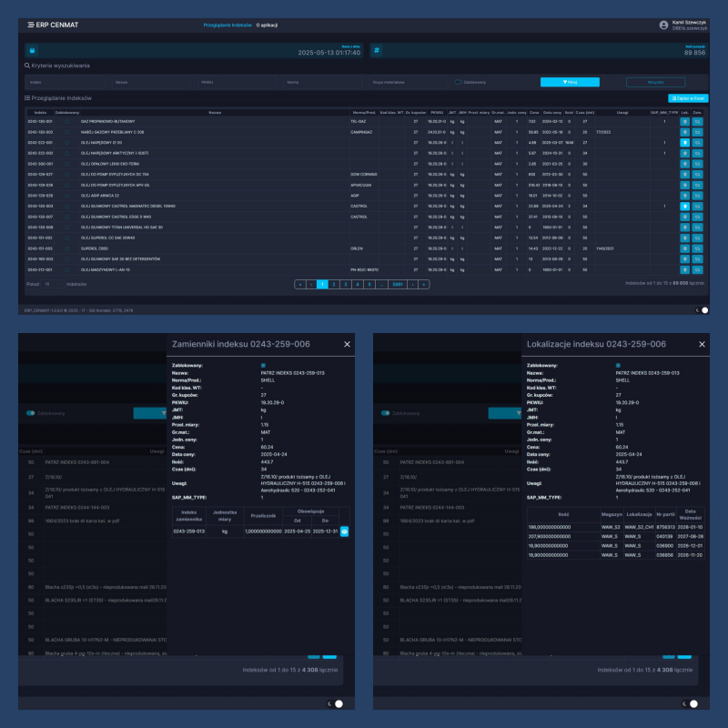The height and width of the screenshot is (728, 728).
Task: Go to page 5991 in pagination
Action: click(x=397, y=284)
